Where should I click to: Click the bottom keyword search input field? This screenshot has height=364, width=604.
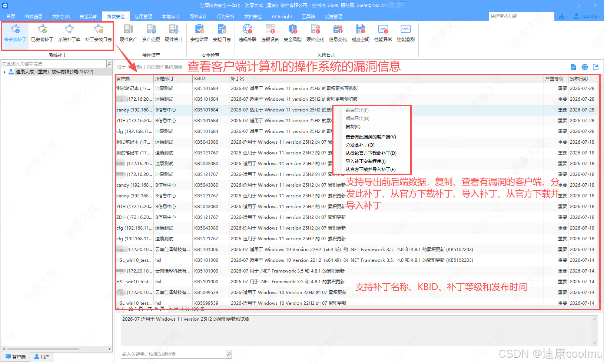pyautogui.click(x=173, y=354)
